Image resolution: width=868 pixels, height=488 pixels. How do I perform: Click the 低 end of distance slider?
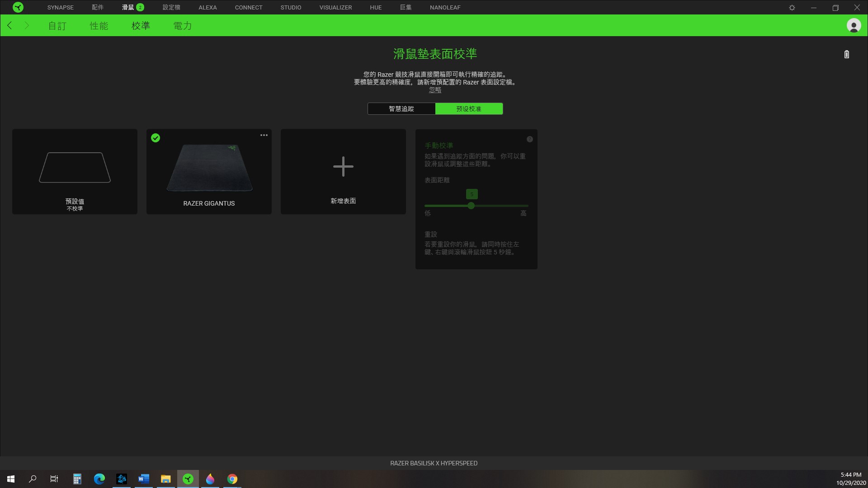428,213
